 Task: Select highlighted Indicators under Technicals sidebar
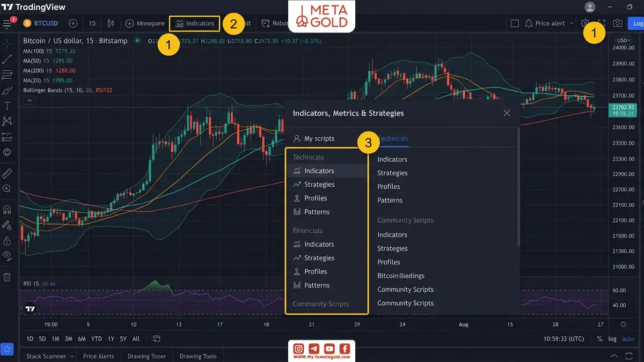click(326, 171)
